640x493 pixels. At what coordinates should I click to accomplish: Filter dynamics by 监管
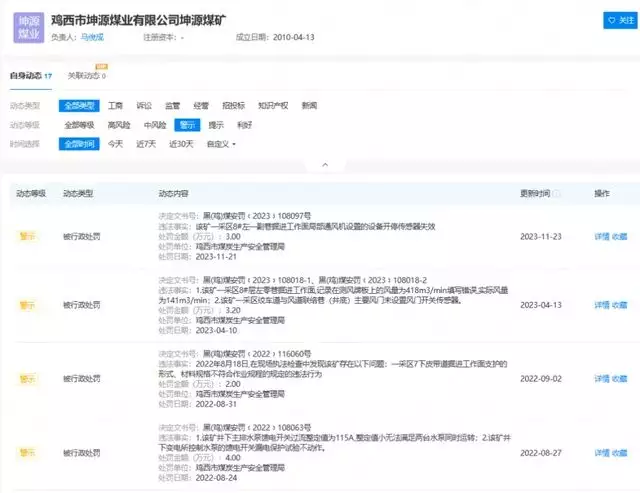[173, 106]
